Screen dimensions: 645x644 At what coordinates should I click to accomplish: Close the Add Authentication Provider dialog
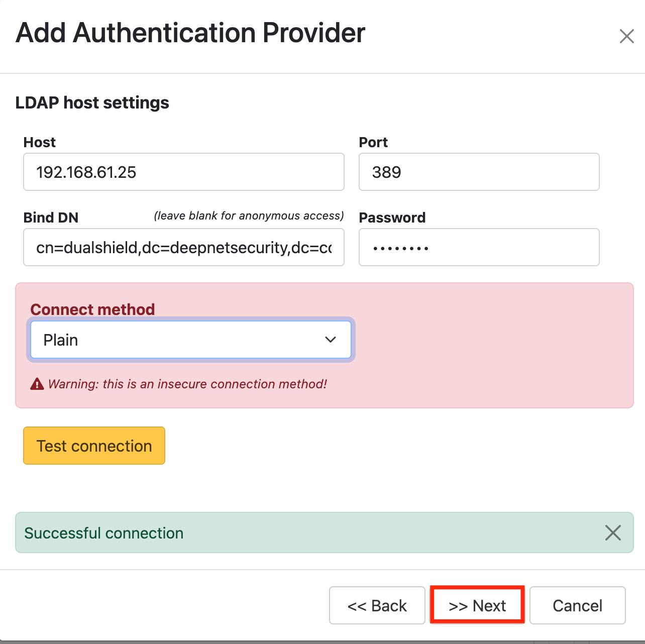pos(626,36)
